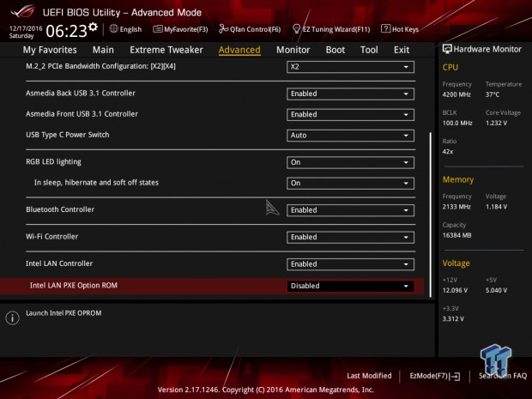Screen dimensions: 532x399
Task: Open M.2_2 PCIe Bandwidth X2 dropdown
Action: (350, 67)
